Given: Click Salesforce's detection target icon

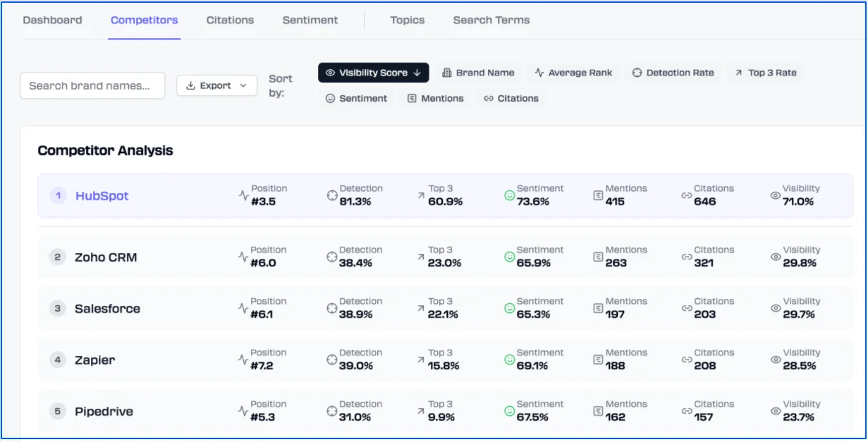Looking at the screenshot, I should pos(332,308).
